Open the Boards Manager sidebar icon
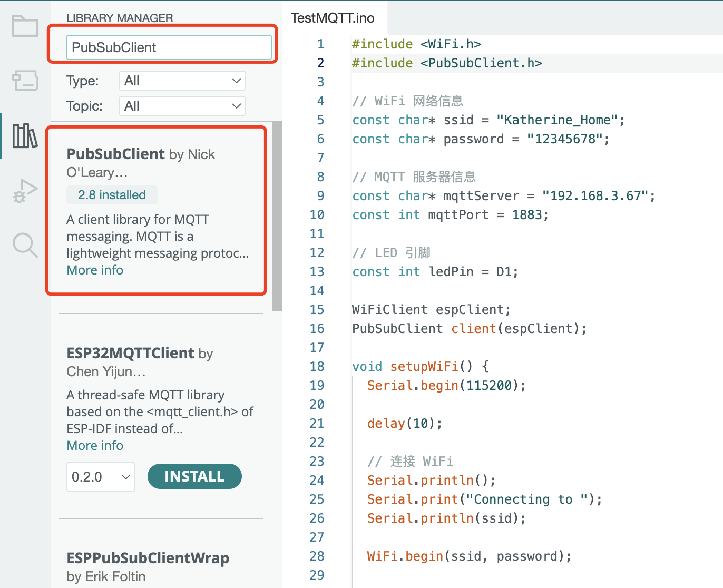 (25, 81)
